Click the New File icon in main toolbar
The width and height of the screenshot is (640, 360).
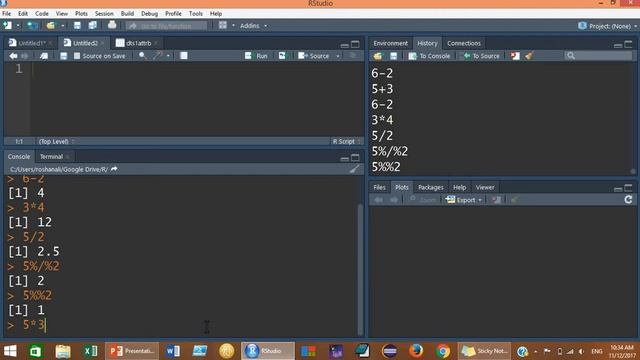[7, 25]
